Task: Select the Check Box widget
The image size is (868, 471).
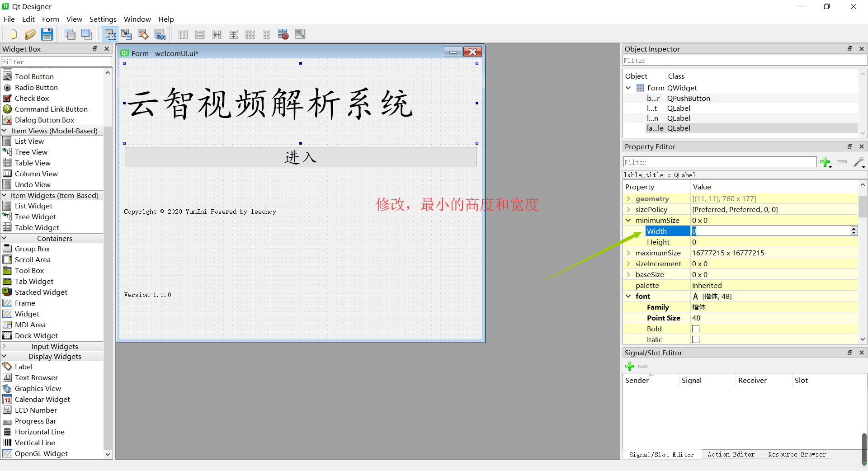Action: click(x=32, y=98)
